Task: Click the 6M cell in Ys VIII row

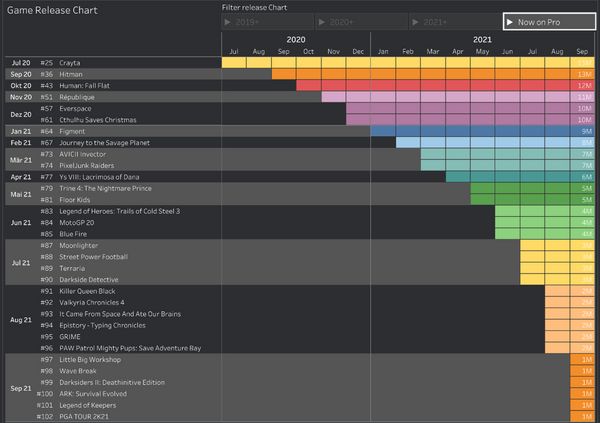Action: point(582,177)
